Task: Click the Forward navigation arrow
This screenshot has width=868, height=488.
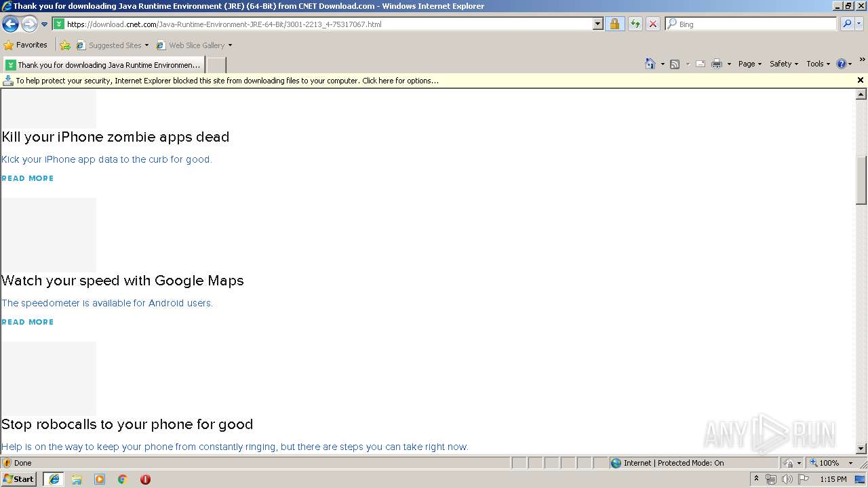Action: pyautogui.click(x=29, y=24)
